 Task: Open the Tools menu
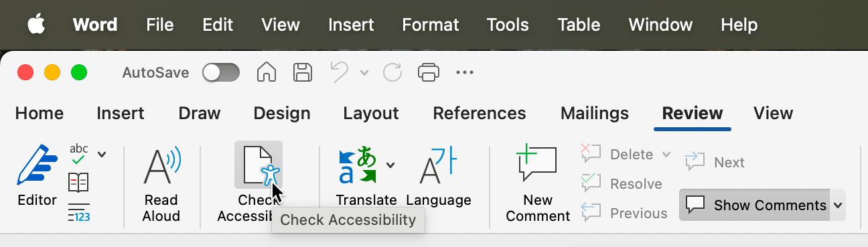(508, 25)
